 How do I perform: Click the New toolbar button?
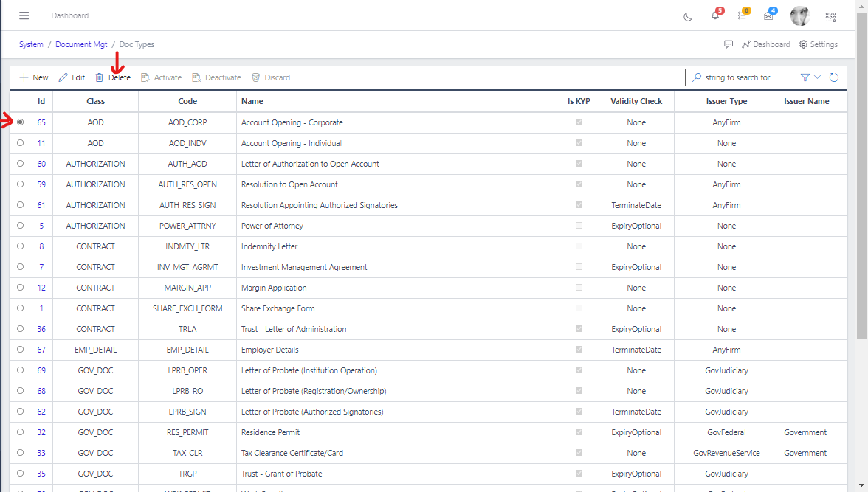34,77
